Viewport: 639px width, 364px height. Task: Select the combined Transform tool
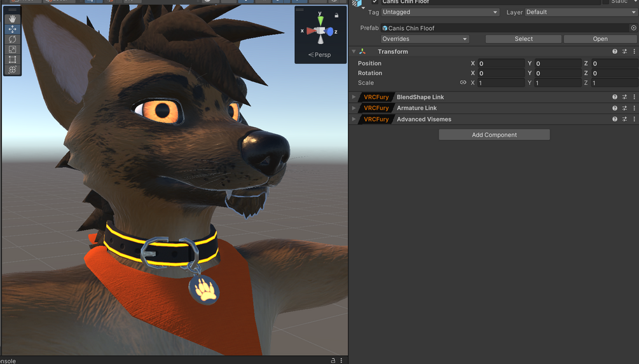coord(12,70)
